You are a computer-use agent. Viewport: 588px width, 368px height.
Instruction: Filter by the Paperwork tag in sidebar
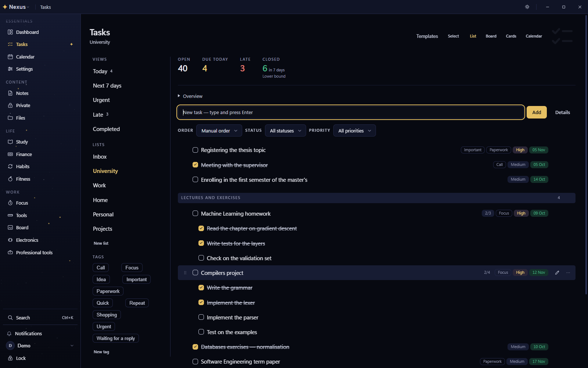click(108, 291)
